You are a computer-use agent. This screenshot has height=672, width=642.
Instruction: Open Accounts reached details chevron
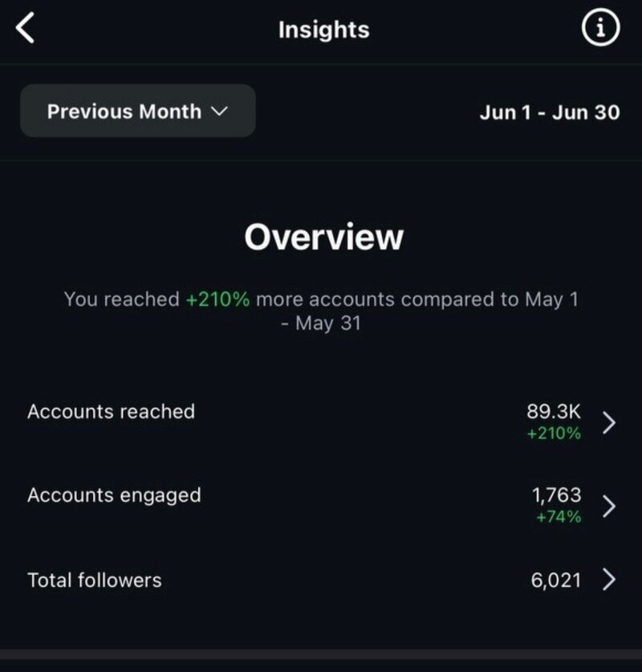608,423
